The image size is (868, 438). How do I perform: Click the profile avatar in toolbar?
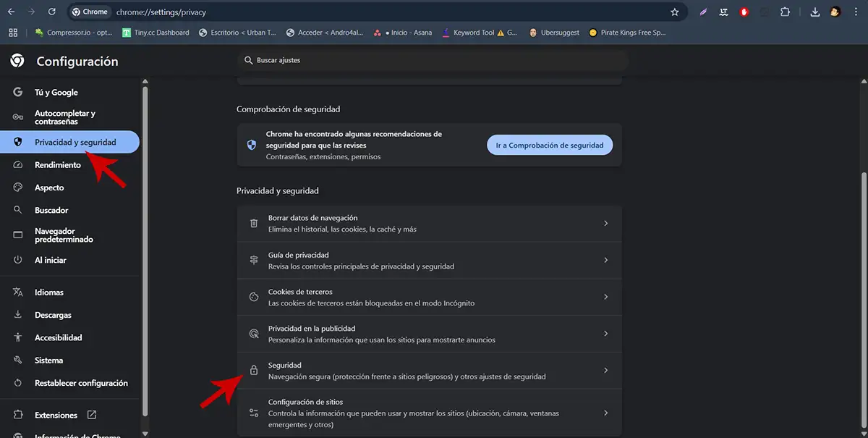coord(835,12)
